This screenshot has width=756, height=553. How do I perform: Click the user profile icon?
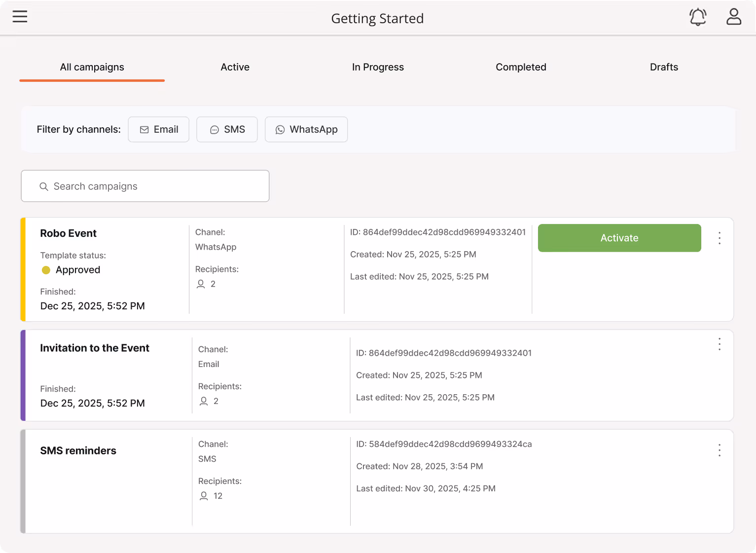(x=734, y=16)
